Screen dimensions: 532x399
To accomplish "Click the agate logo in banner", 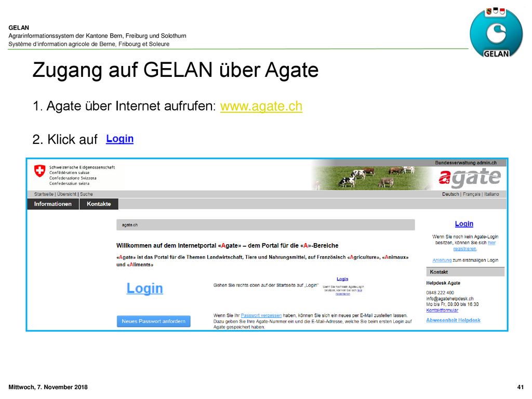I will tap(469, 178).
